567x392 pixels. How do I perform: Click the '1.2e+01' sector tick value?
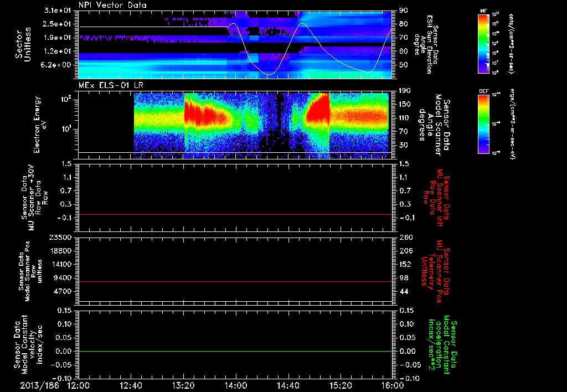point(58,51)
